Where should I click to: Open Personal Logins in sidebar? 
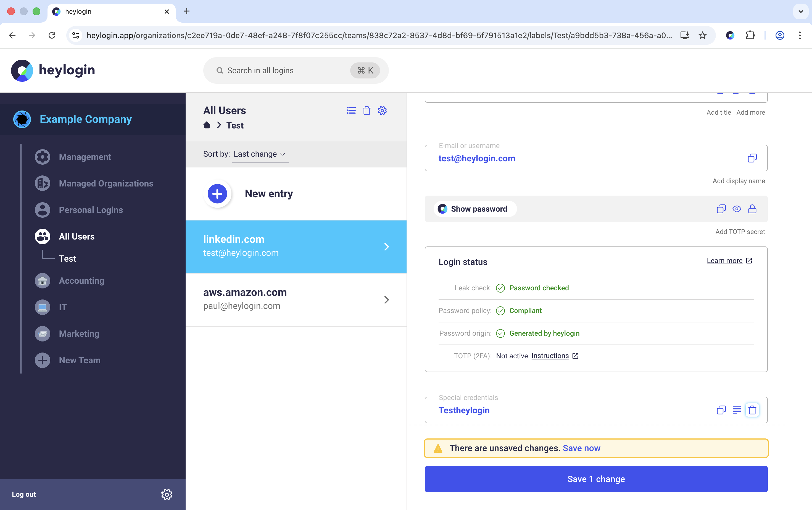[x=91, y=210]
